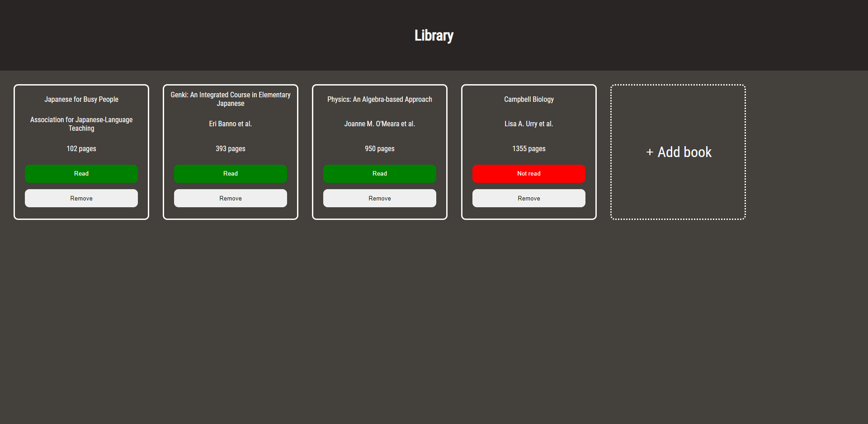
Task: Remove Japanese for Busy People from library
Action: tap(81, 198)
